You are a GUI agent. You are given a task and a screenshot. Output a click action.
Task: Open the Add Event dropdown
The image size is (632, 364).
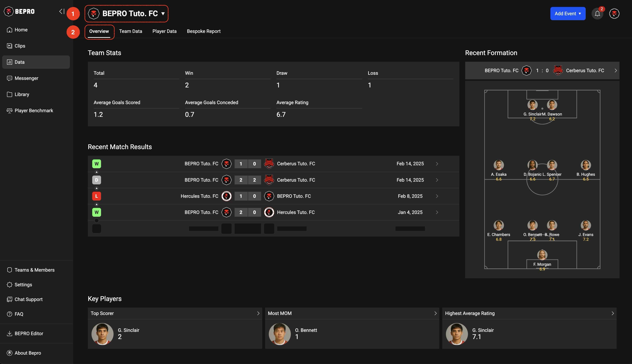click(x=568, y=14)
